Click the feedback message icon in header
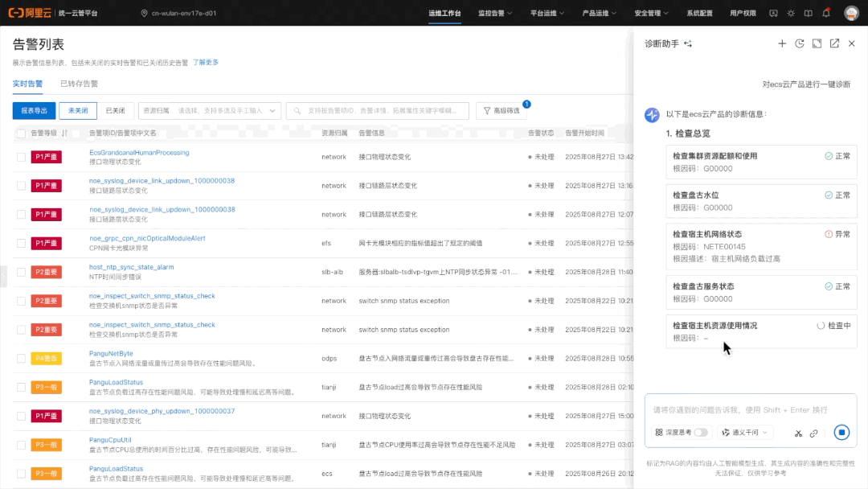 [773, 14]
